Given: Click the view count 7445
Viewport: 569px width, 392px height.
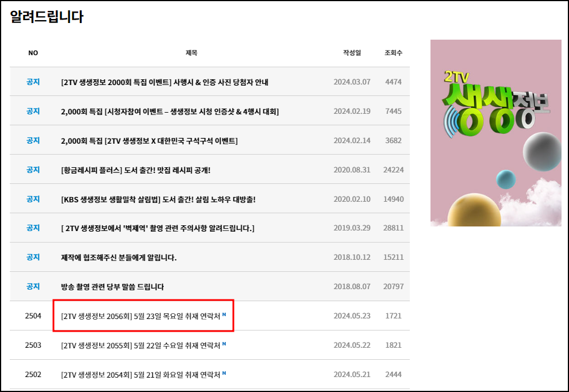Looking at the screenshot, I should [393, 112].
